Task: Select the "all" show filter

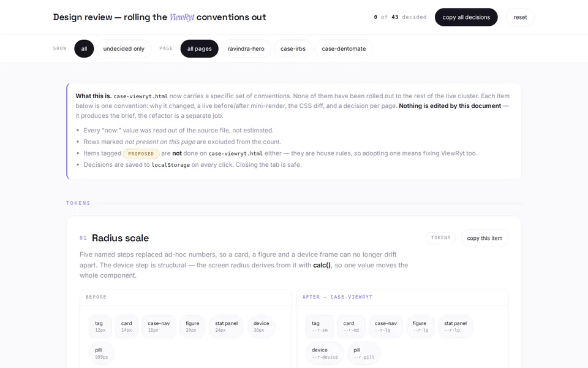Action: (x=84, y=49)
